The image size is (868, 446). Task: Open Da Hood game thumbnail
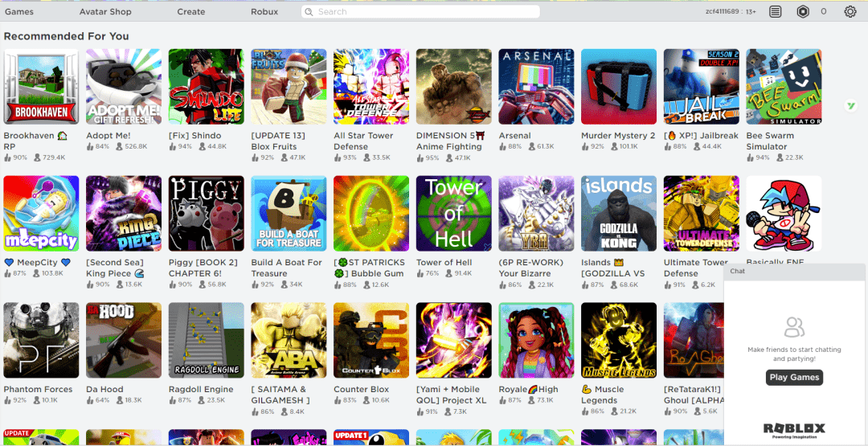[124, 340]
